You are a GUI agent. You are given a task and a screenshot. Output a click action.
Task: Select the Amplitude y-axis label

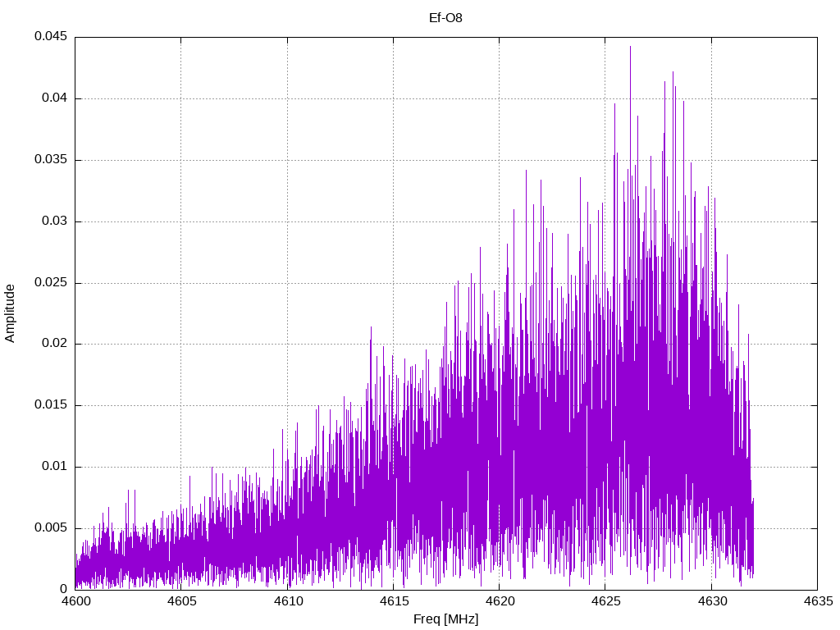(10, 313)
